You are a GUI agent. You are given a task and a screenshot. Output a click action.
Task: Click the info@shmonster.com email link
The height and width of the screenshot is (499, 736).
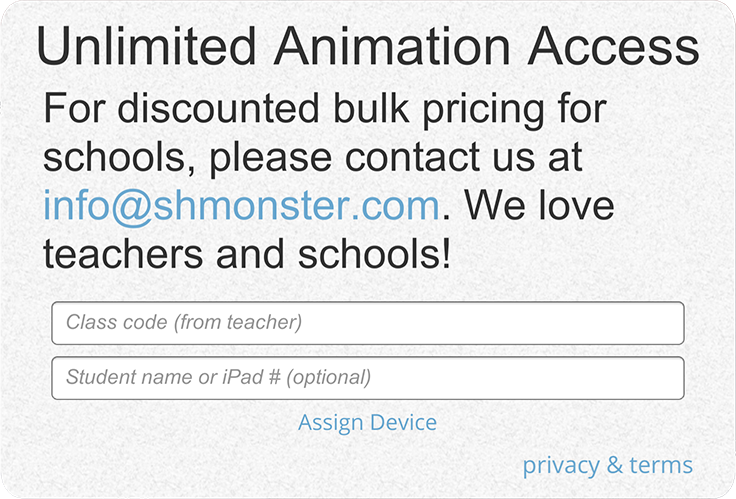(x=241, y=206)
